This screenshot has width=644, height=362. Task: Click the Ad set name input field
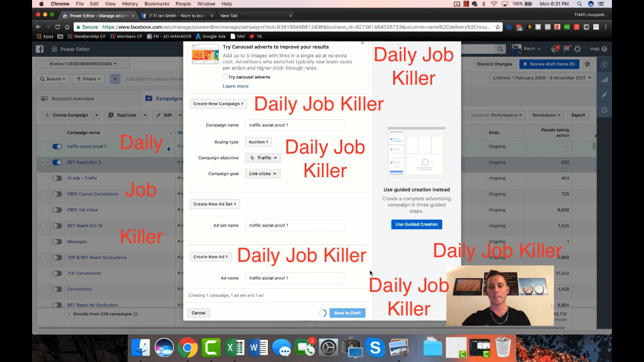coord(295,225)
